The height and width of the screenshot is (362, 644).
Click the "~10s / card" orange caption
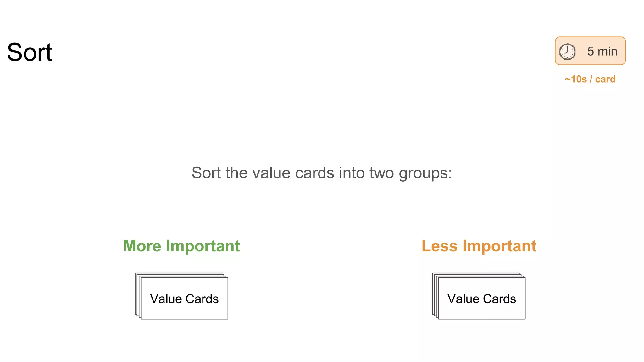point(590,79)
